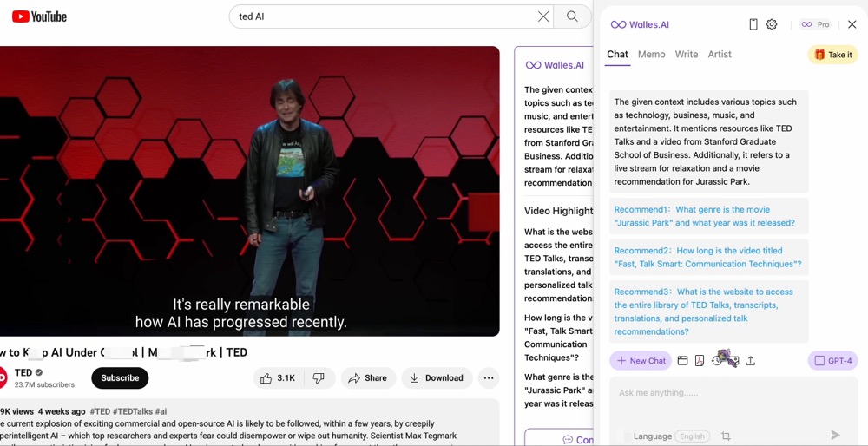868x446 pixels.
Task: Click the upload icon in chat toolbar
Action: click(750, 361)
